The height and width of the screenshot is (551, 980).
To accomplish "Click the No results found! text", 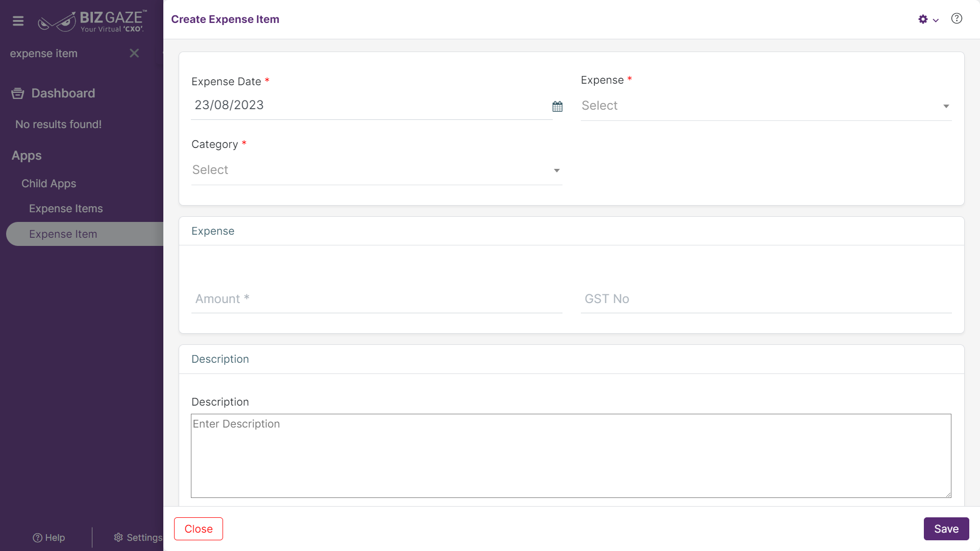I will click(58, 124).
